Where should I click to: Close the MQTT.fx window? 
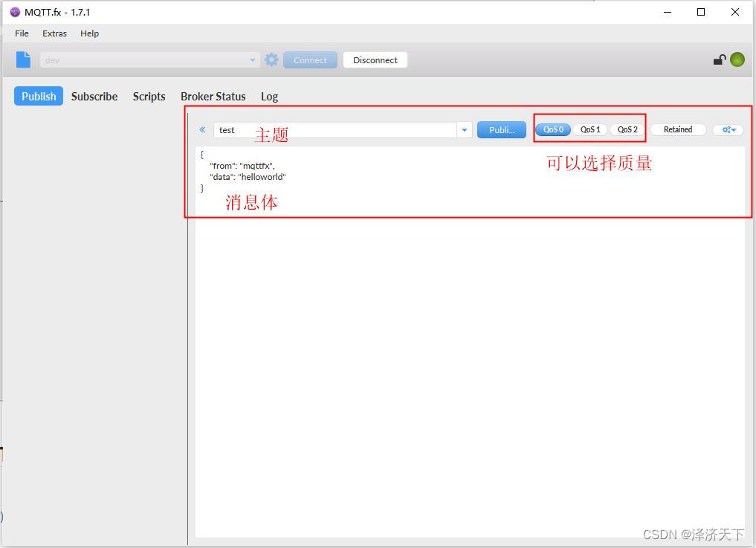(x=734, y=12)
